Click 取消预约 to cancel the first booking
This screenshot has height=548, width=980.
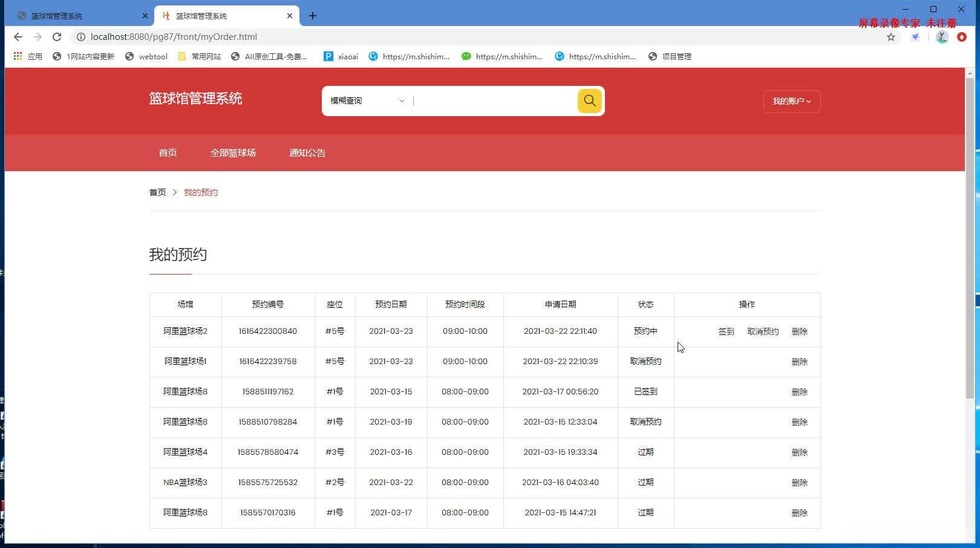click(762, 331)
